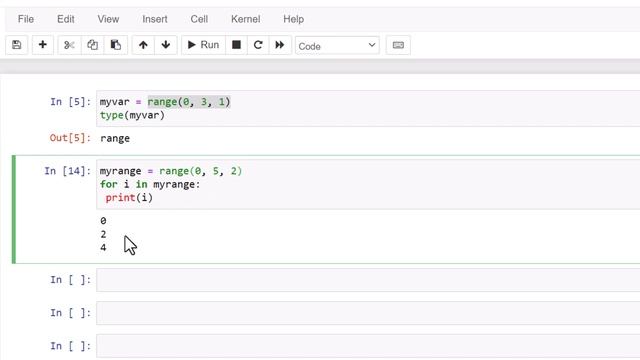
Task: Open the Help menu
Action: pos(293,19)
